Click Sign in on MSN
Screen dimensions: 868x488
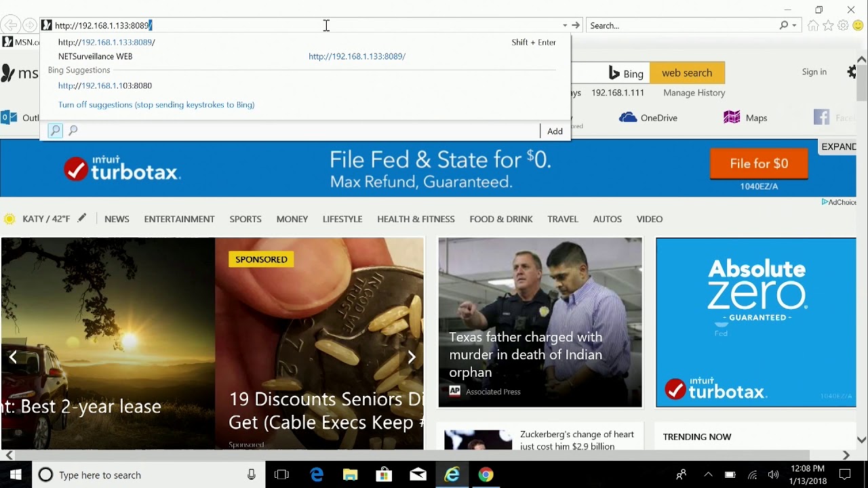[x=814, y=72]
